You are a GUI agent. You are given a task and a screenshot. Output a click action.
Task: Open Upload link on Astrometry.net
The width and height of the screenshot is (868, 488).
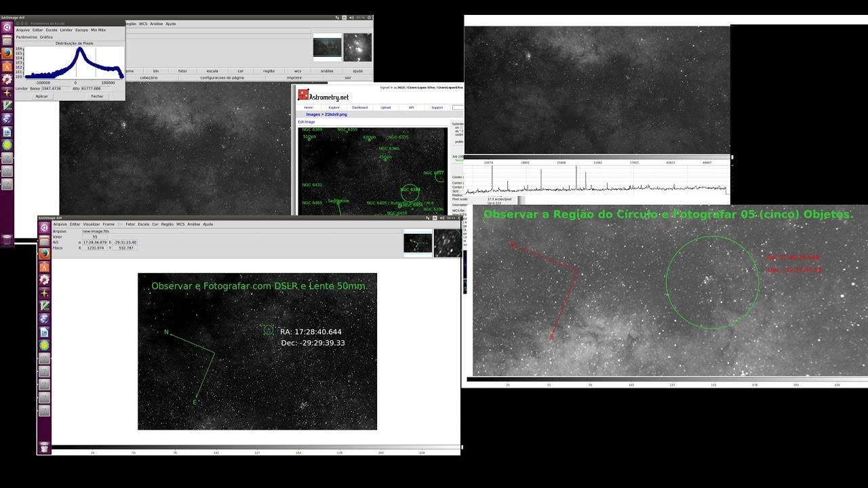tap(385, 107)
